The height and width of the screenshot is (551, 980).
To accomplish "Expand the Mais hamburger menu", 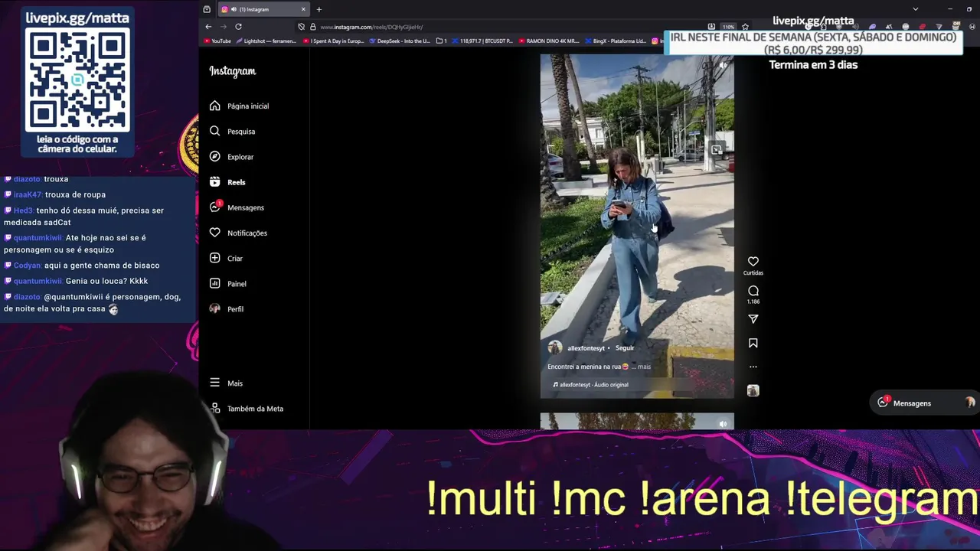I will [215, 383].
